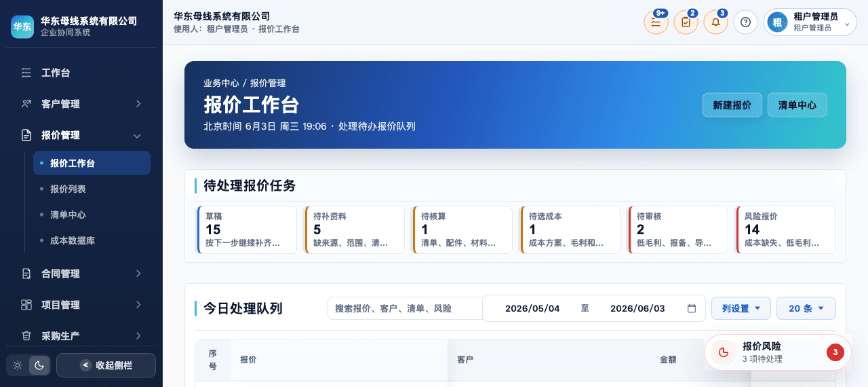Click the 采购生产 sidebar icon

[x=26, y=335]
